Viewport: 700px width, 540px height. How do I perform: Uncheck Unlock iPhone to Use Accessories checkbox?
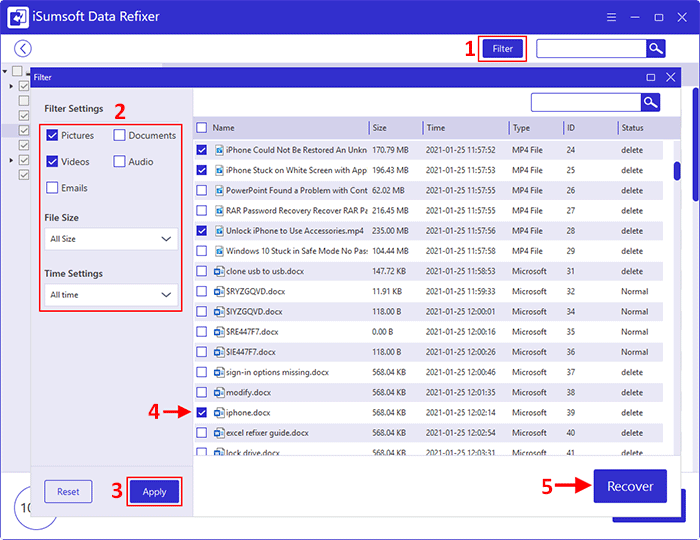coord(202,231)
